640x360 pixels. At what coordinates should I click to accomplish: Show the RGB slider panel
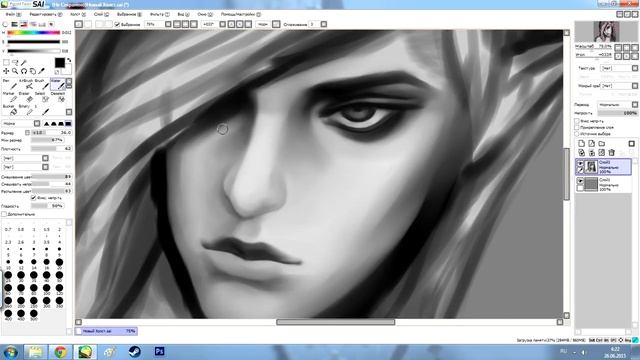[x=14, y=24]
